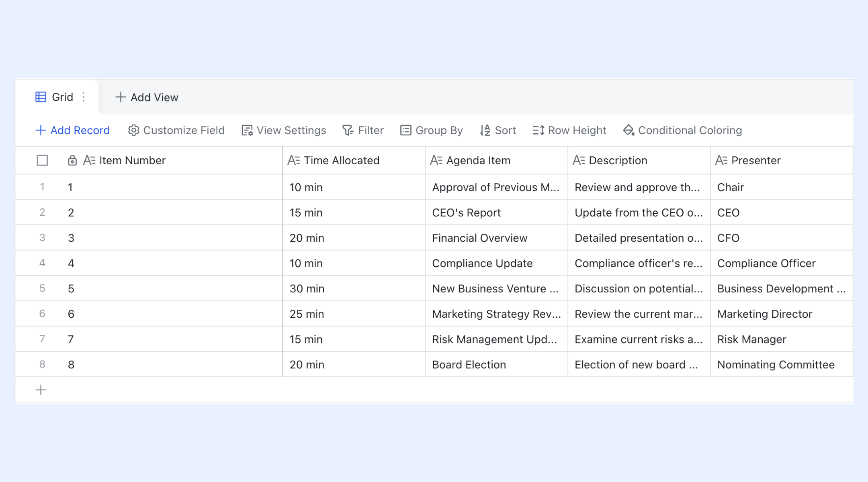The image size is (868, 482).
Task: Click the 'CFO' presenter cell
Action: pos(782,238)
